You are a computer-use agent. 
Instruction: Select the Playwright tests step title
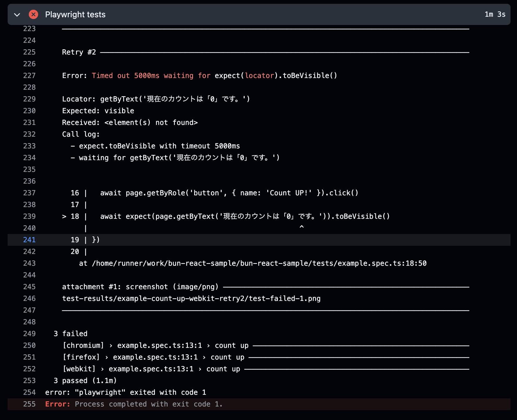coord(75,14)
